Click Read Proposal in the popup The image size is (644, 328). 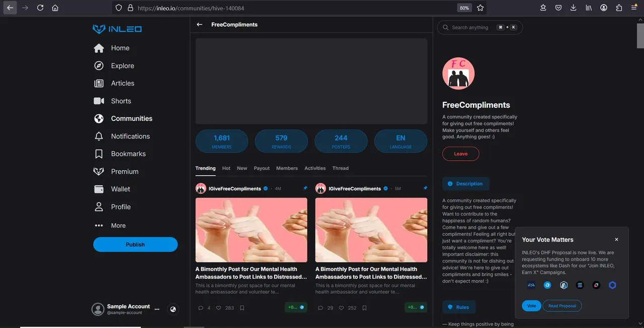tap(562, 306)
